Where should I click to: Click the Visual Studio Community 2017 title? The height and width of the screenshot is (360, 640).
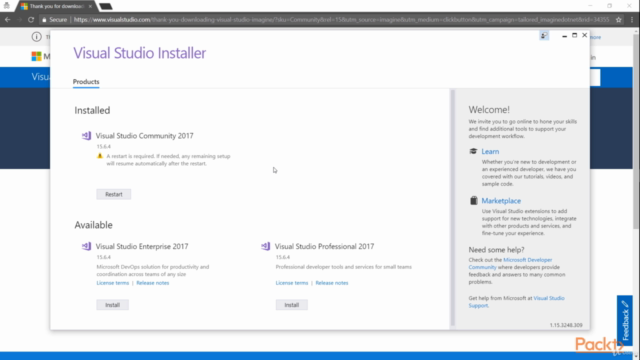tap(144, 136)
